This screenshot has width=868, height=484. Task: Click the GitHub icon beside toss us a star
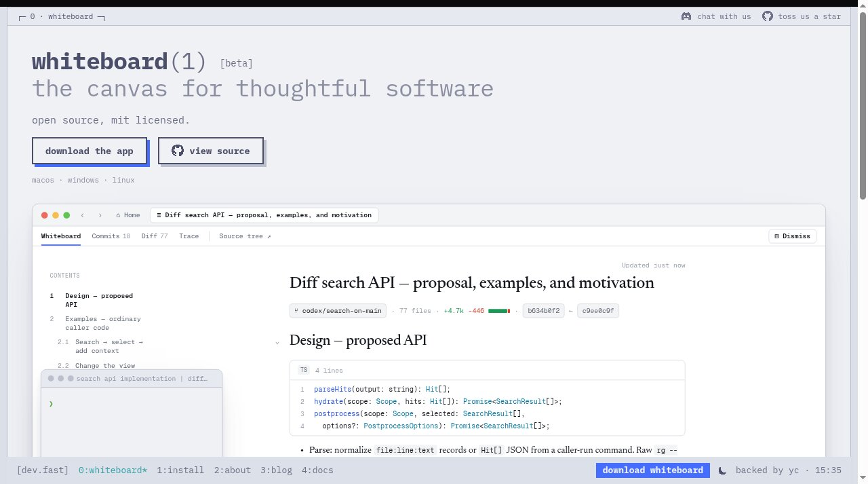768,16
